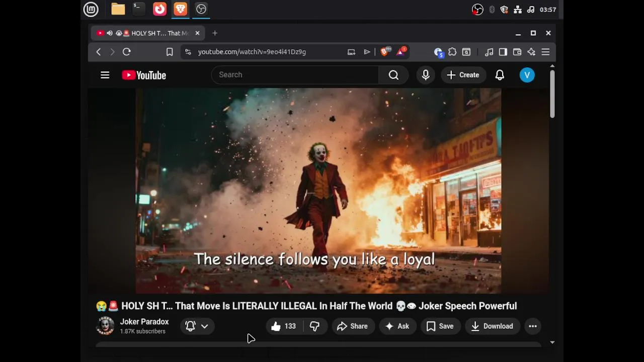Open Leo AI sparkle icon
This screenshot has height=362, width=644.
(531, 52)
